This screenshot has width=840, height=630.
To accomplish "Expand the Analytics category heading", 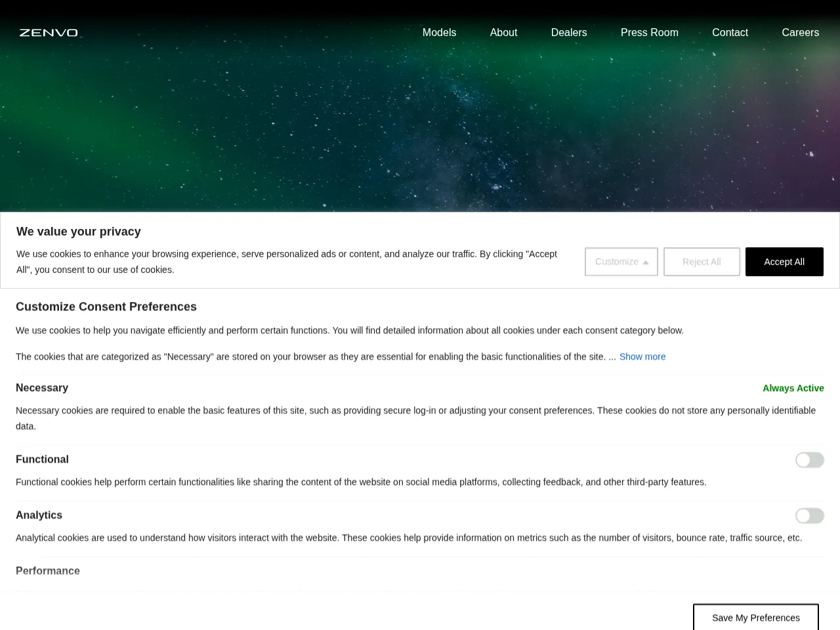I will (x=39, y=515).
